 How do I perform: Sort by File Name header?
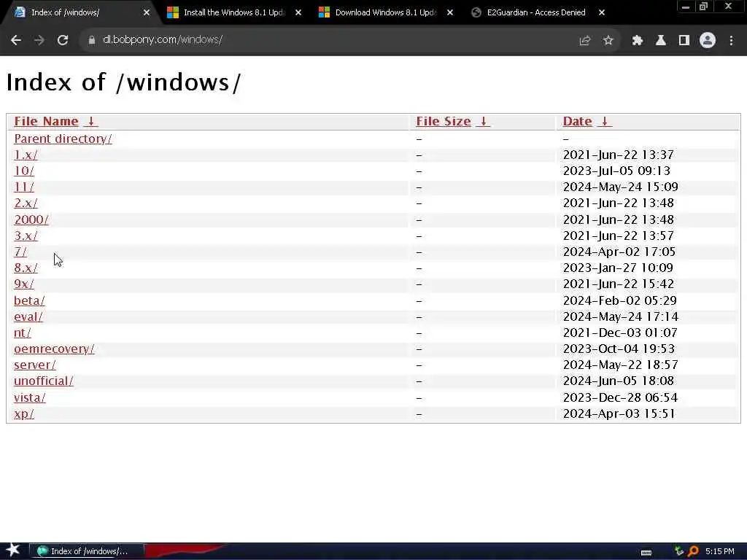pos(46,122)
